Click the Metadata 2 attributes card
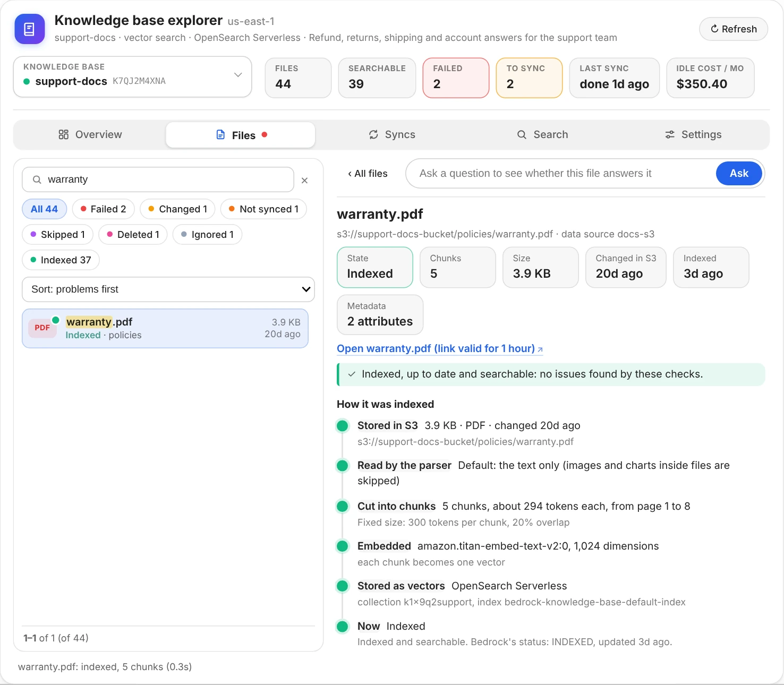The image size is (784, 685). click(380, 315)
